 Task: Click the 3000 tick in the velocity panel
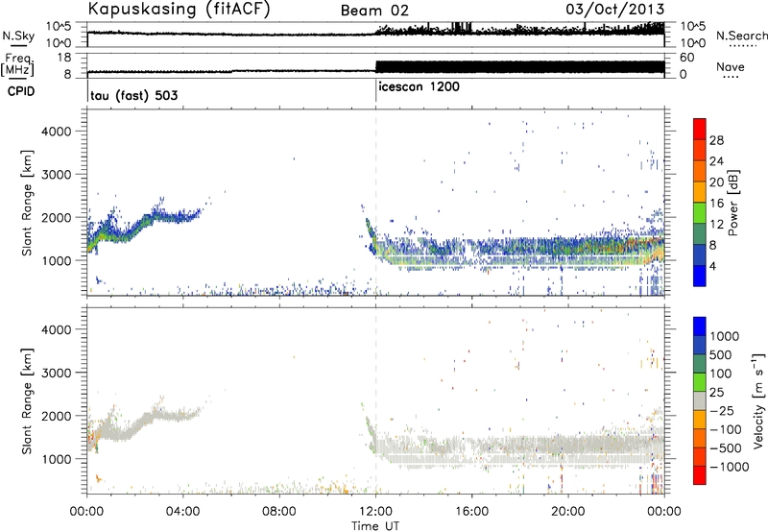click(x=56, y=373)
